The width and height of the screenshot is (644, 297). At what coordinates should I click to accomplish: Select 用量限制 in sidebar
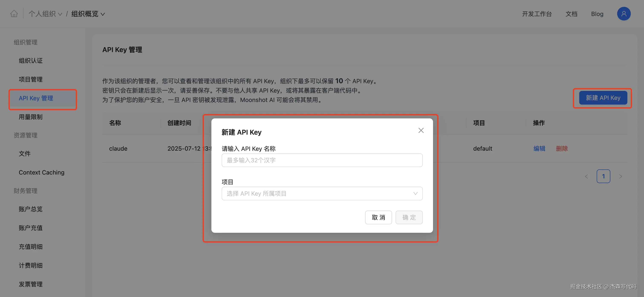[x=30, y=117]
